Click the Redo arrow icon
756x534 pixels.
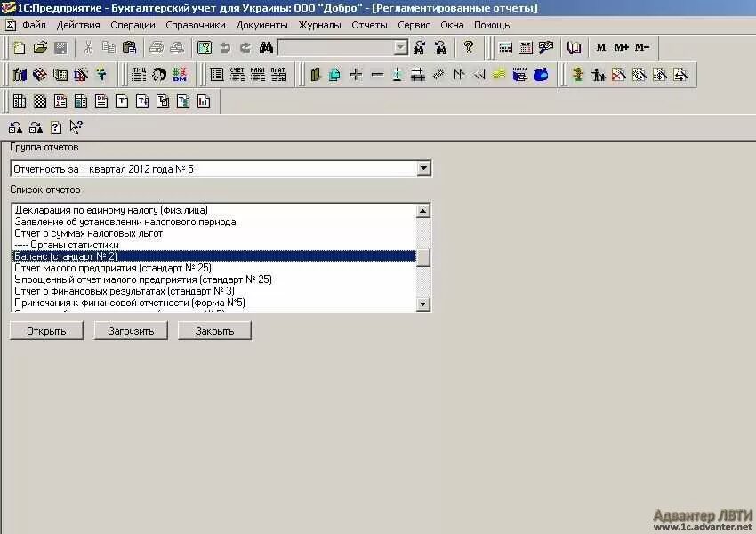[x=245, y=47]
